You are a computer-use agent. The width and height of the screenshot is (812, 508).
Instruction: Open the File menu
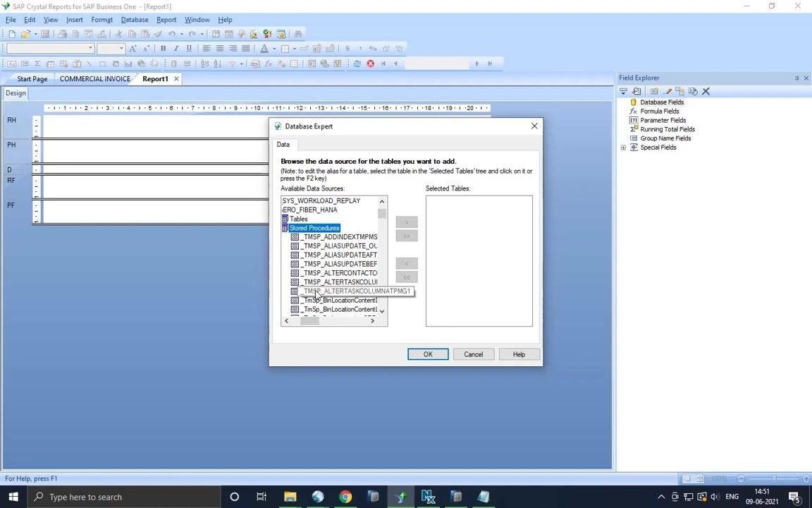click(x=11, y=20)
